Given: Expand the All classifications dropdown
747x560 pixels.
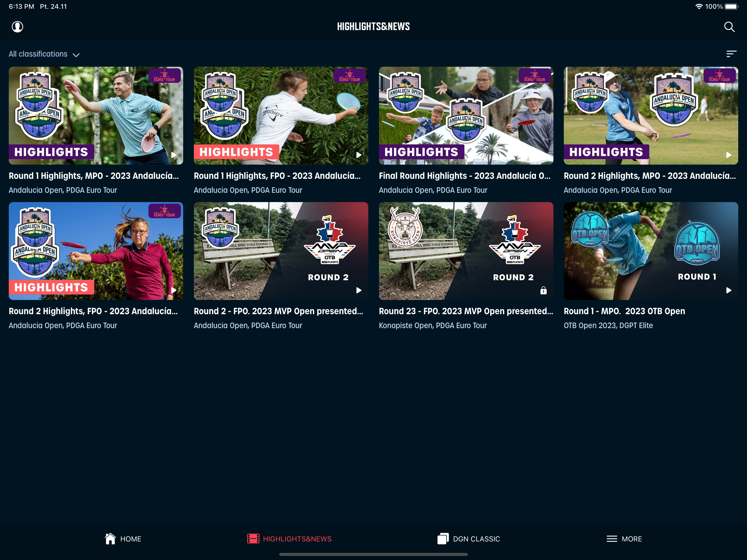Looking at the screenshot, I should [x=44, y=54].
